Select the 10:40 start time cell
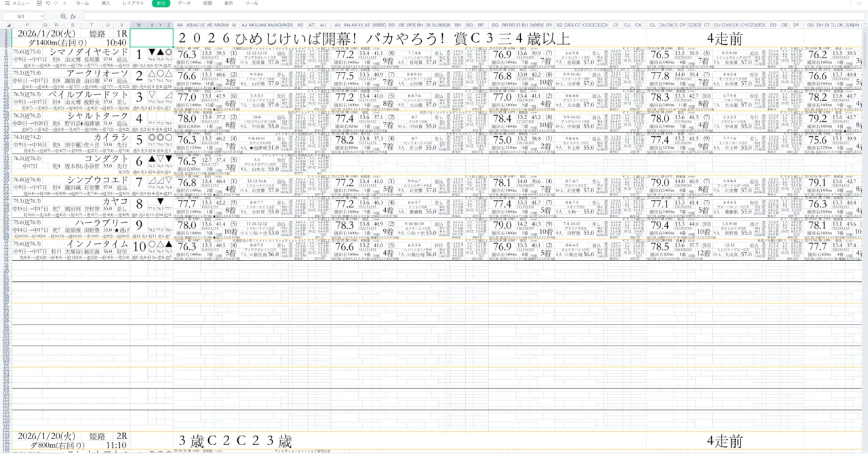This screenshot has height=454, width=868. [116, 42]
